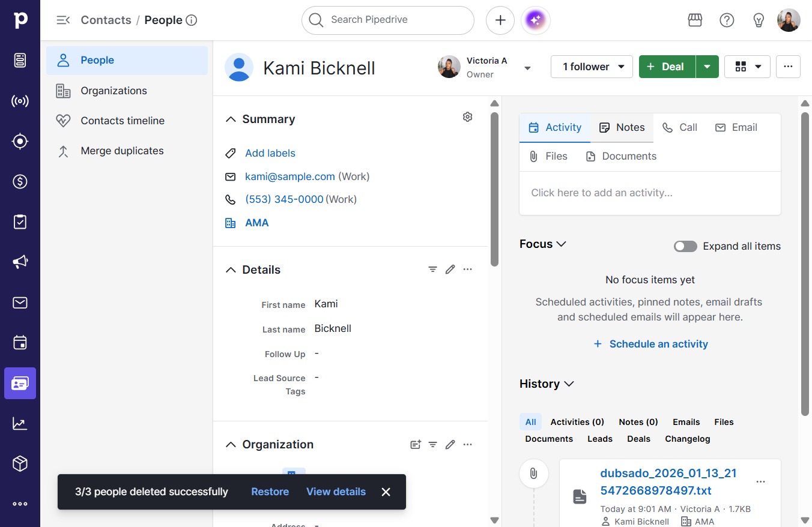Click the broadcast signal icon in sidebar
Image resolution: width=812 pixels, height=527 pixels.
pyautogui.click(x=20, y=101)
